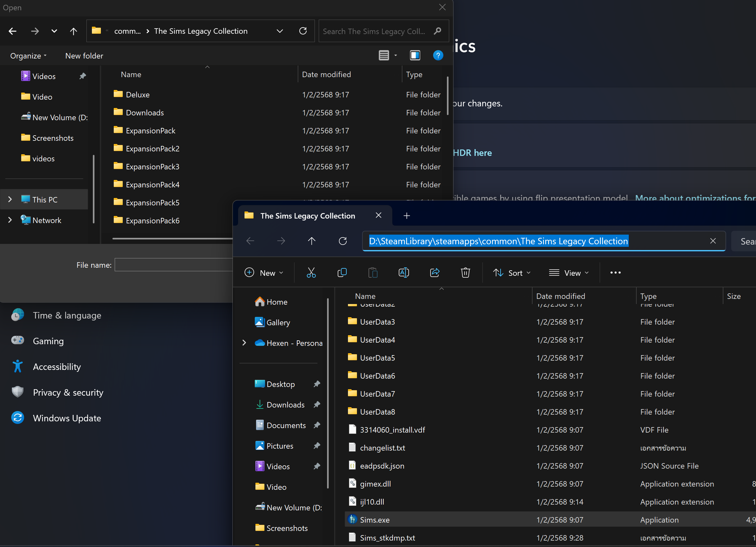Click Explorer Up arrow button
This screenshot has width=756, height=547.
pos(311,241)
